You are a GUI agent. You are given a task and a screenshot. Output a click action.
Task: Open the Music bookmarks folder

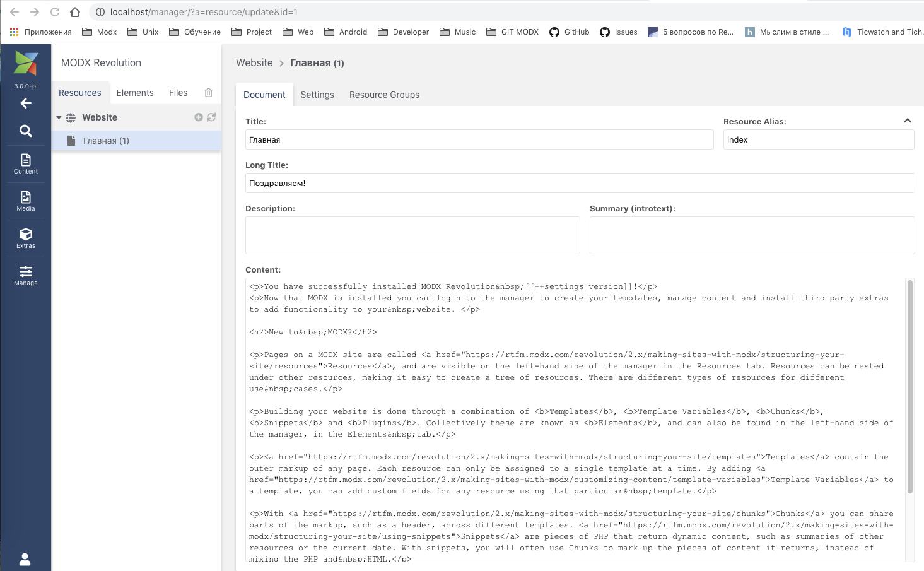[x=458, y=32]
